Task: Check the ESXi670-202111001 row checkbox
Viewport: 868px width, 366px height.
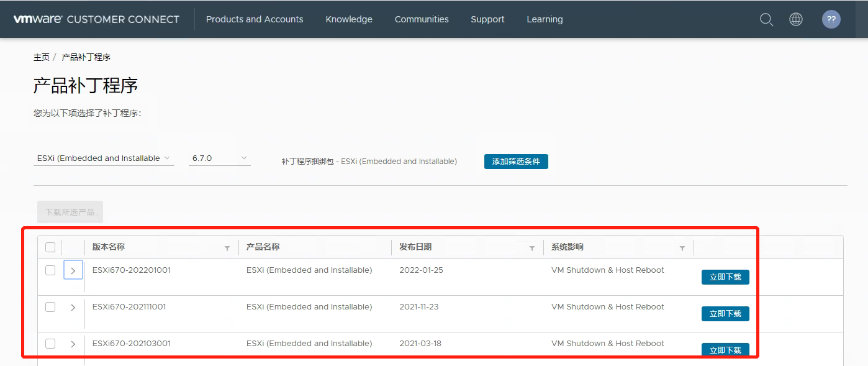Action: click(x=50, y=307)
